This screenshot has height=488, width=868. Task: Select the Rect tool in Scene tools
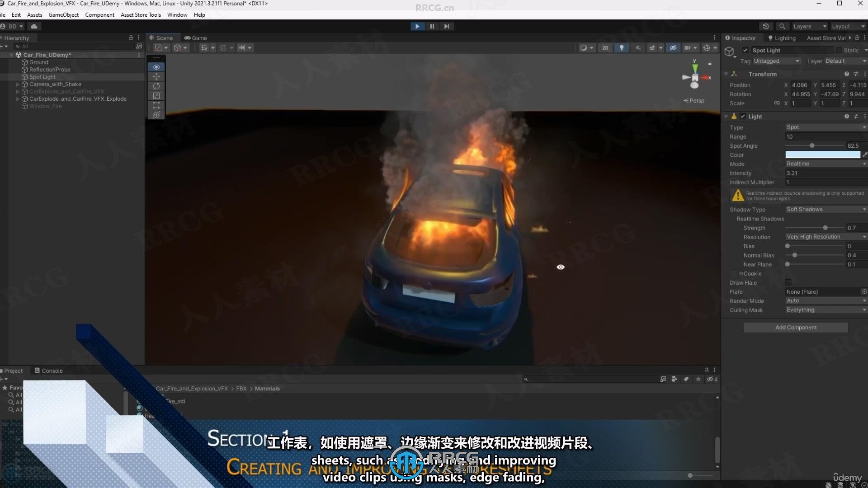tap(156, 105)
